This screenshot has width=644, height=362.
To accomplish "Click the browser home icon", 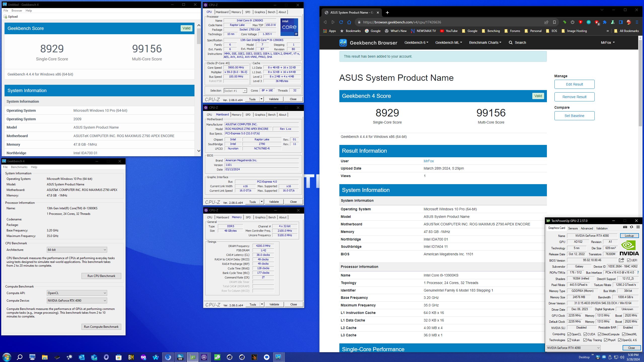I will [349, 22].
